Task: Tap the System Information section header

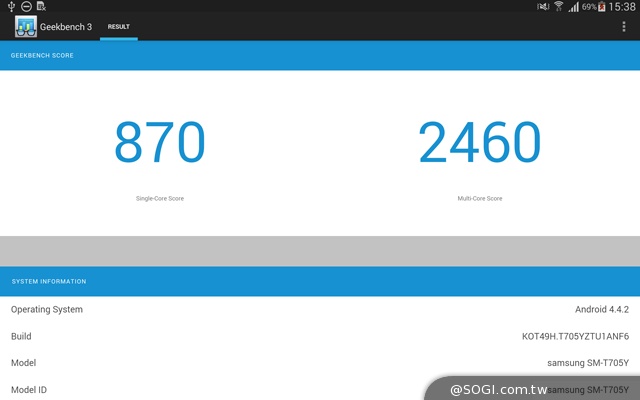Action: click(x=49, y=281)
